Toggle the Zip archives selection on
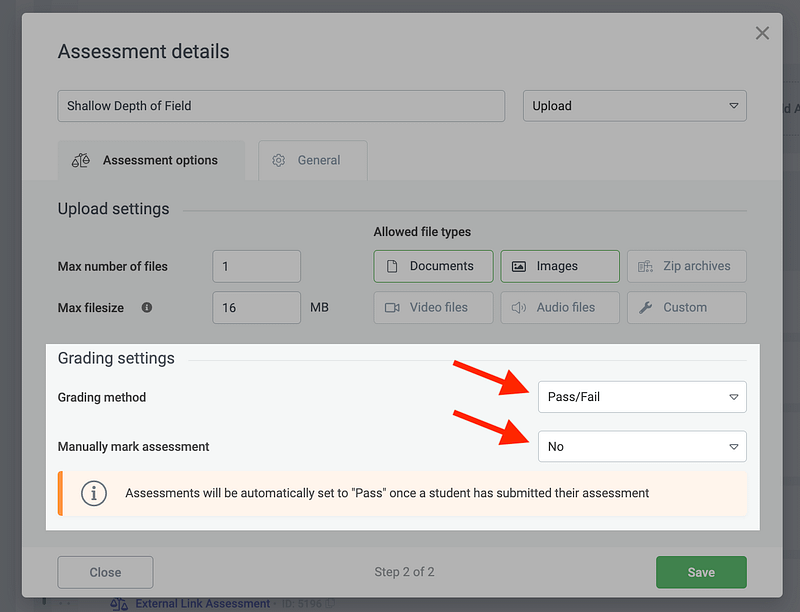This screenshot has height=612, width=800. [686, 266]
